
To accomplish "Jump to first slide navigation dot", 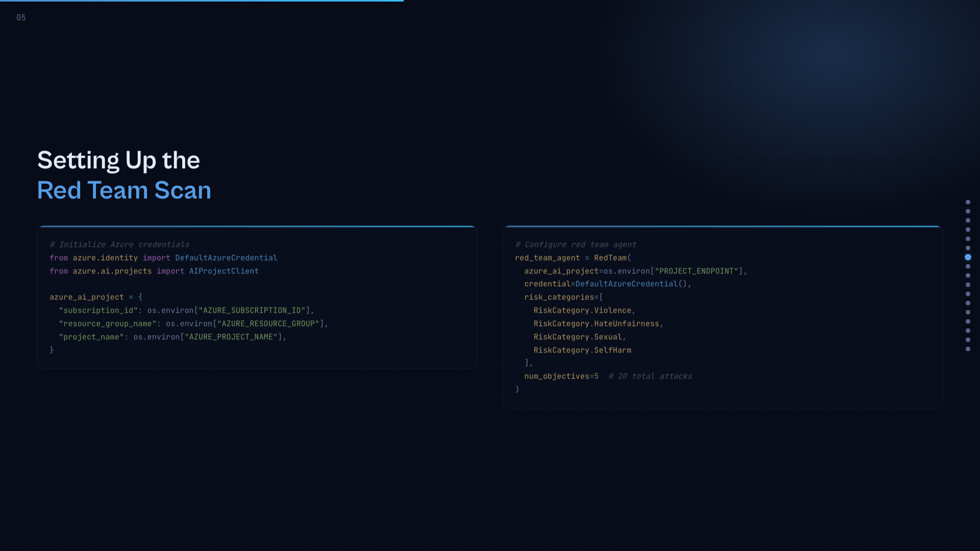I will click(x=968, y=202).
